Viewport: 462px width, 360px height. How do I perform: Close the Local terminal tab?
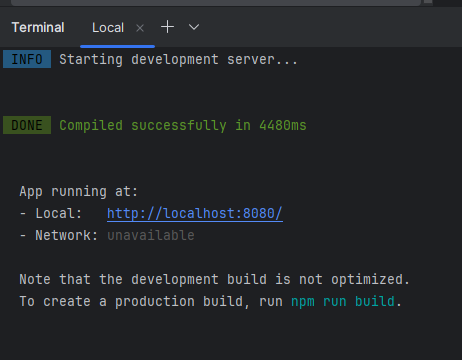pyautogui.click(x=140, y=28)
